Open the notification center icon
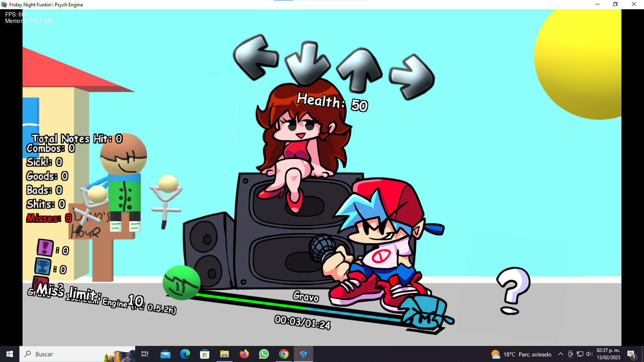The width and height of the screenshot is (644, 362). pos(631,354)
